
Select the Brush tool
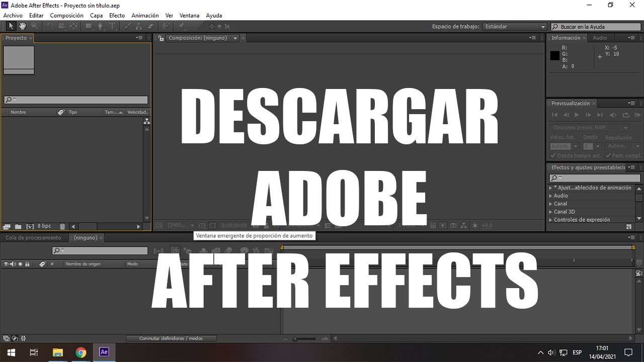[127, 26]
